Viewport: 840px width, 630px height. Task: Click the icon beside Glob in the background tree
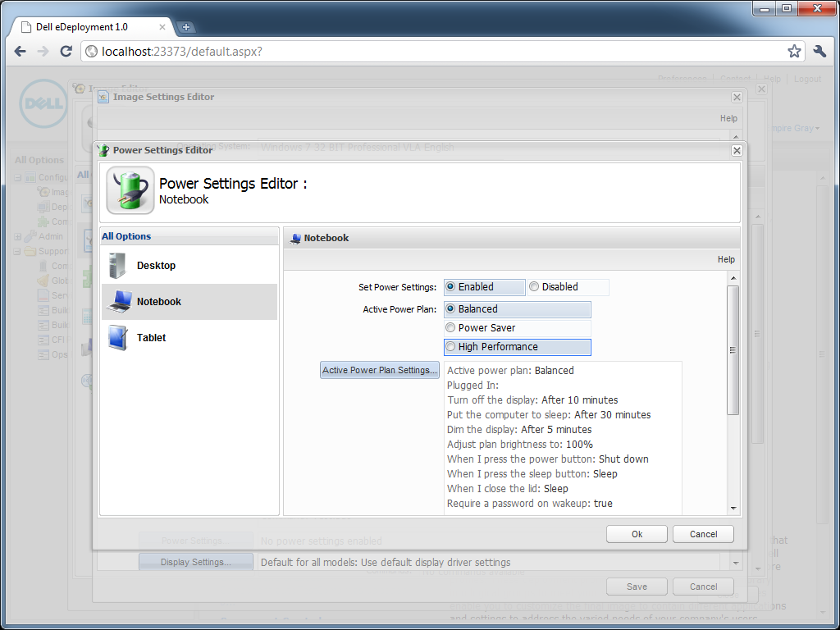(43, 281)
